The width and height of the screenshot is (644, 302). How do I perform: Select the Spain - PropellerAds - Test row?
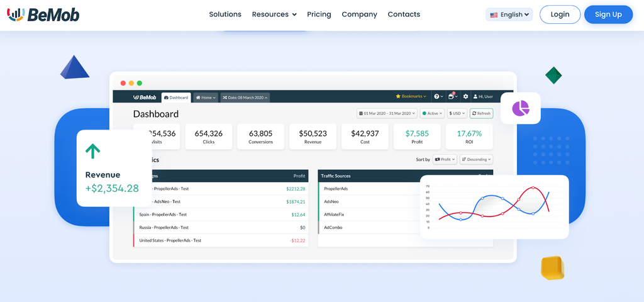(221, 215)
